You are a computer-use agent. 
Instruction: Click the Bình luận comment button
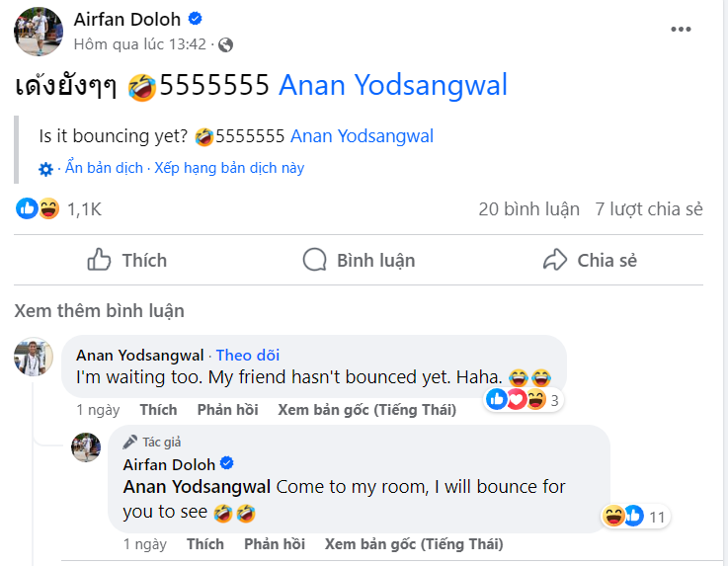pos(359,260)
